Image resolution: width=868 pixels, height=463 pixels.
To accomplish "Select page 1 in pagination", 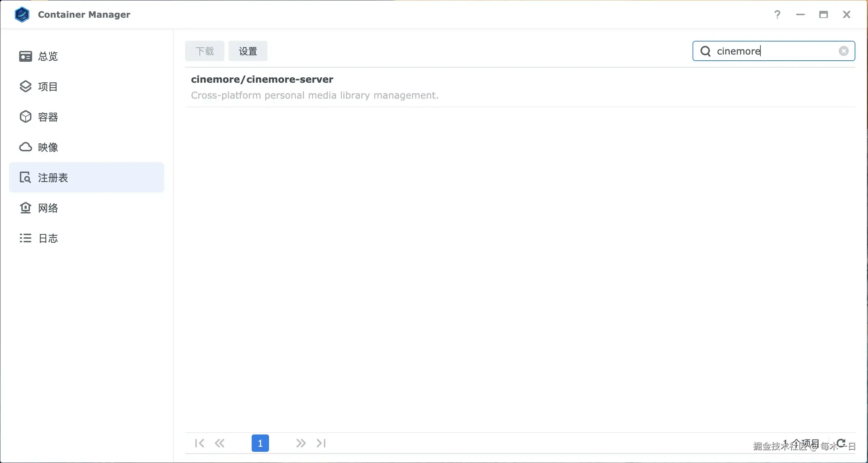I will (260, 443).
